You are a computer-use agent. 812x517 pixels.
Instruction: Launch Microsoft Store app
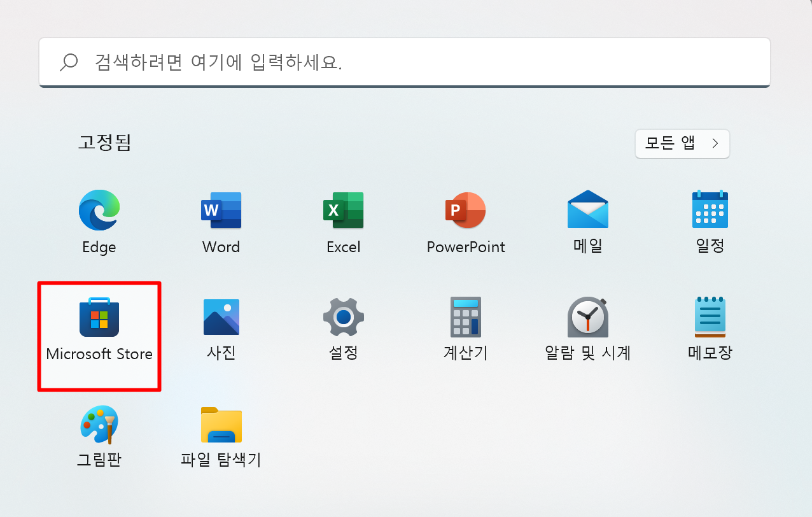tap(99, 317)
